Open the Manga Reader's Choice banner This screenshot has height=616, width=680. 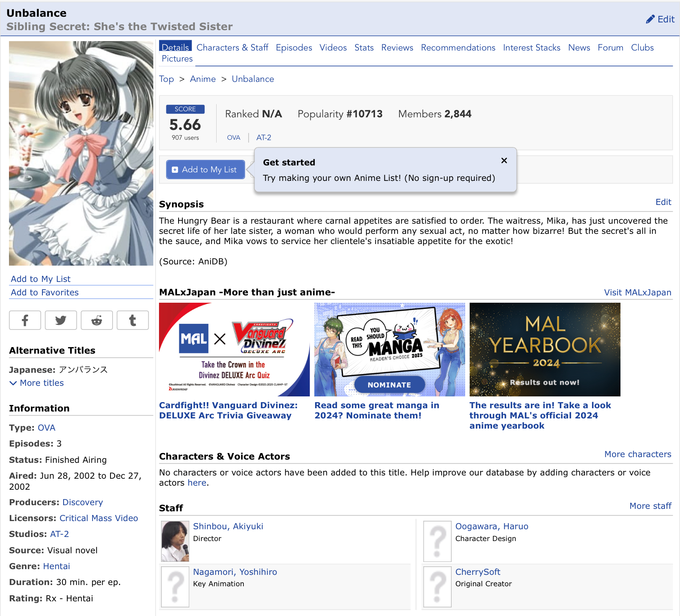coord(390,350)
